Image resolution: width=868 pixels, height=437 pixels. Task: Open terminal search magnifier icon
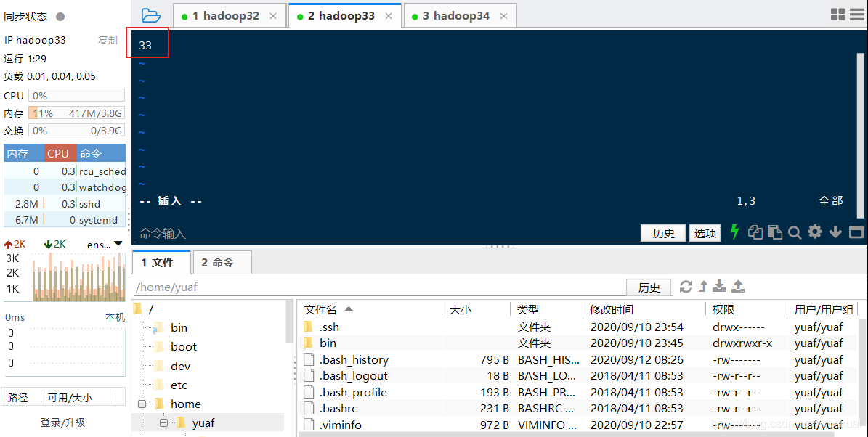click(795, 232)
